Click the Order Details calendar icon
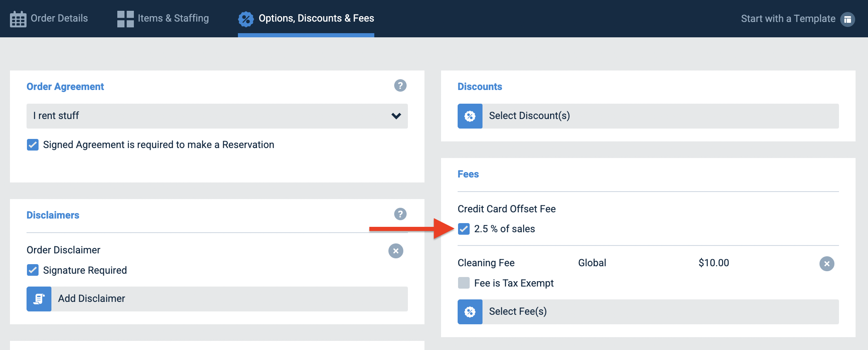 pos(18,19)
